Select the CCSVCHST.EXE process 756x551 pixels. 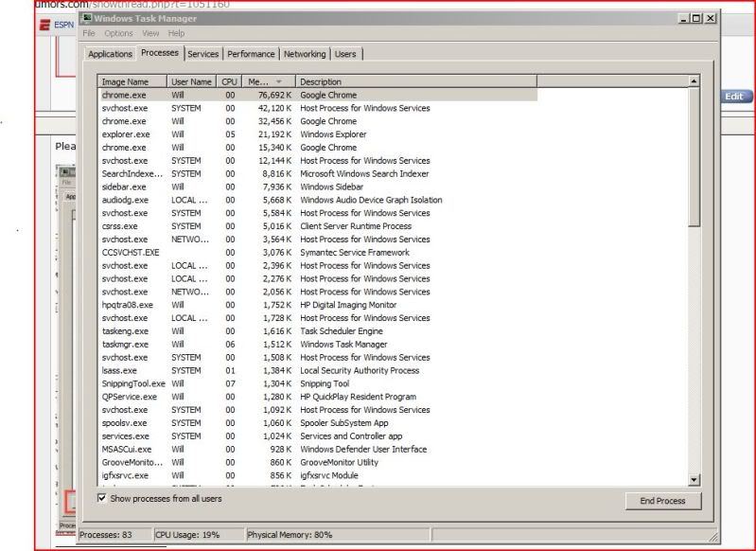pyautogui.click(x=317, y=253)
